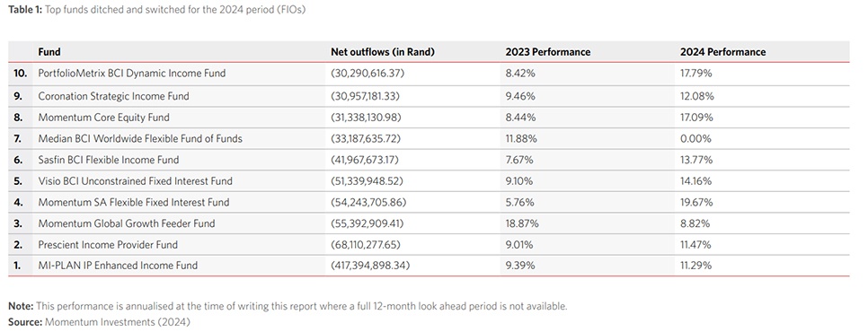Click the (417,394,898.34) net outflow value
This screenshot has height=332, width=868.
370,266
